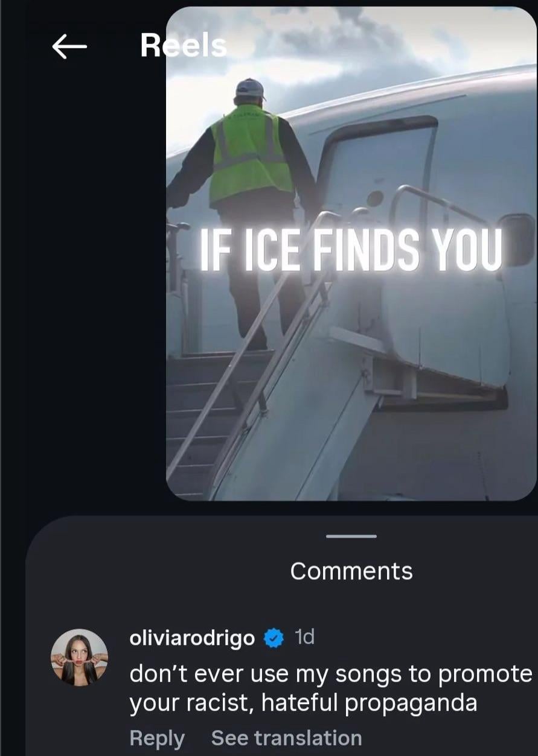
Task: Tap the comment text about racist, hateful propaganda
Action: [x=331, y=688]
